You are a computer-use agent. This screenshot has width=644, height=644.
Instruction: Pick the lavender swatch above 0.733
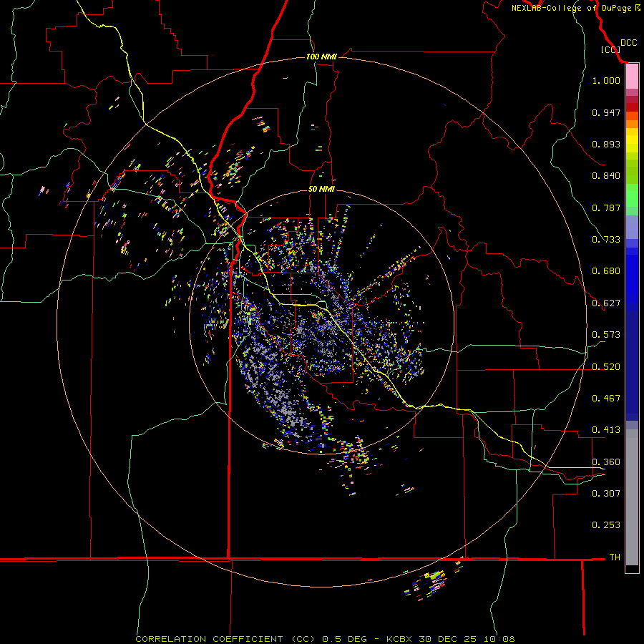[632, 228]
